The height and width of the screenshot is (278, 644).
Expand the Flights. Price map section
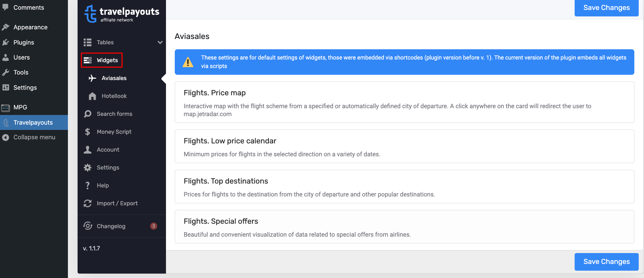pyautogui.click(x=404, y=102)
